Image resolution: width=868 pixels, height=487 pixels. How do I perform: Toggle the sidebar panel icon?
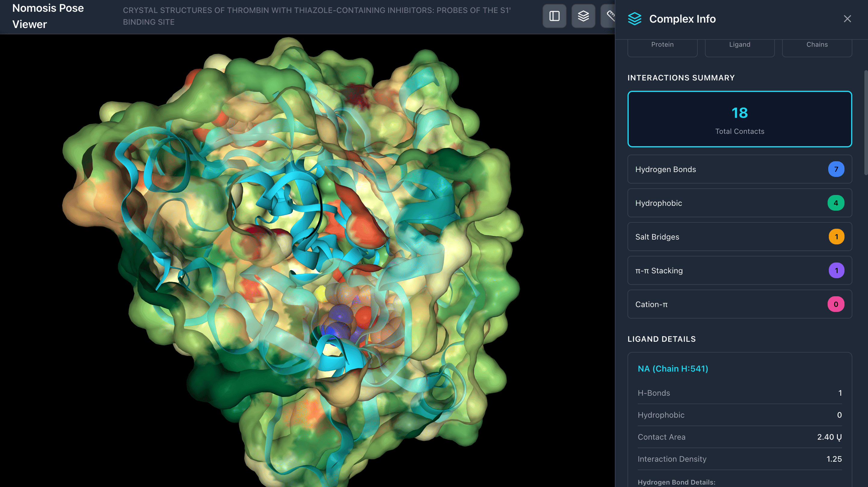[x=554, y=16]
